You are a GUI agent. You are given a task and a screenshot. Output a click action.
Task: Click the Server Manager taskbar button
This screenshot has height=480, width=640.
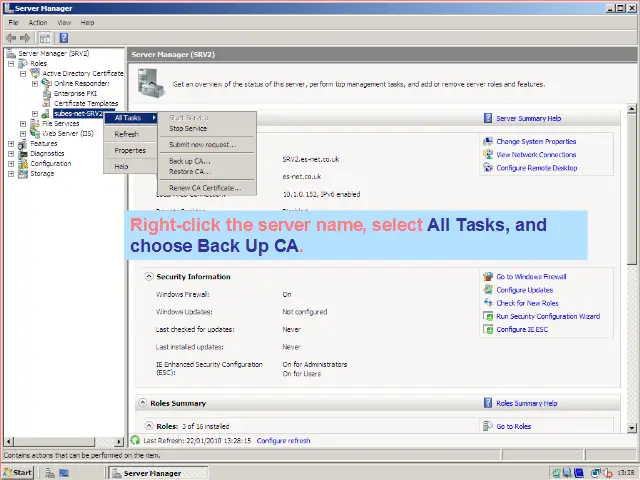click(x=159, y=473)
